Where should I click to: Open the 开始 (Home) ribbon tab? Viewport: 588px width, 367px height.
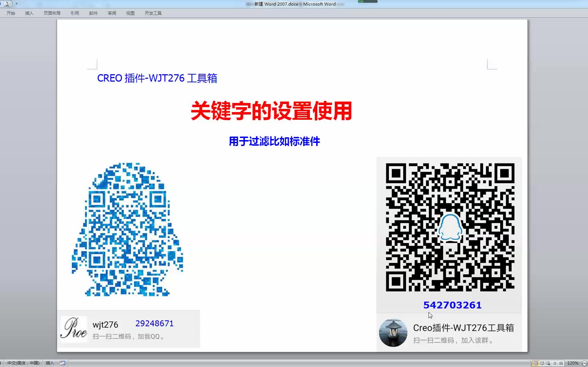[11, 13]
